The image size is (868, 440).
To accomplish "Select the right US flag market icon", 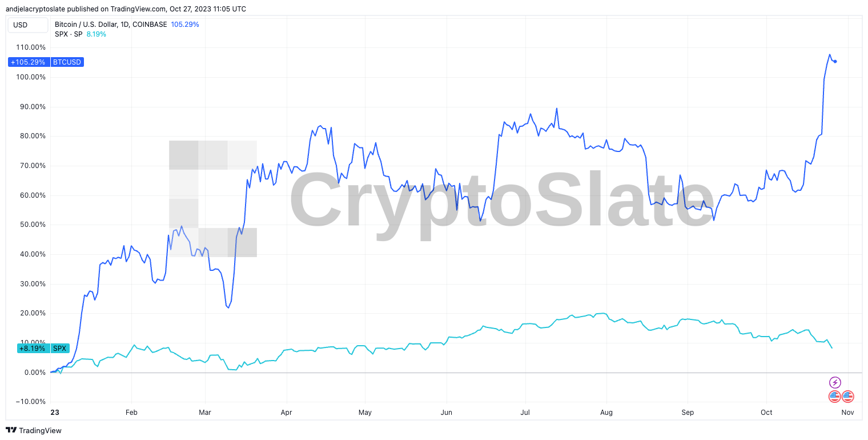I will [x=847, y=396].
